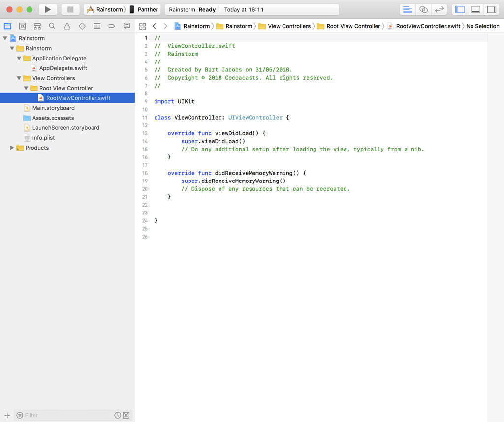The width and height of the screenshot is (504, 422).
Task: Toggle the Navigator panel visibility
Action: [460, 8]
